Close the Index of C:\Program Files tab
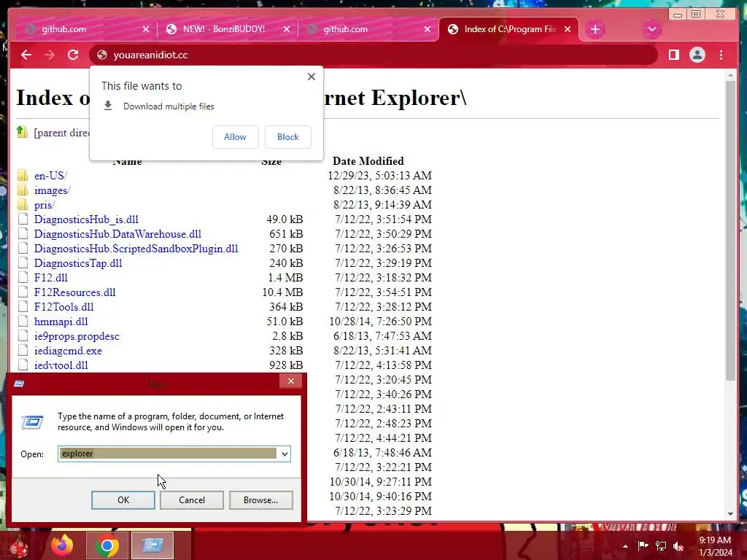Image resolution: width=747 pixels, height=560 pixels. (568, 29)
